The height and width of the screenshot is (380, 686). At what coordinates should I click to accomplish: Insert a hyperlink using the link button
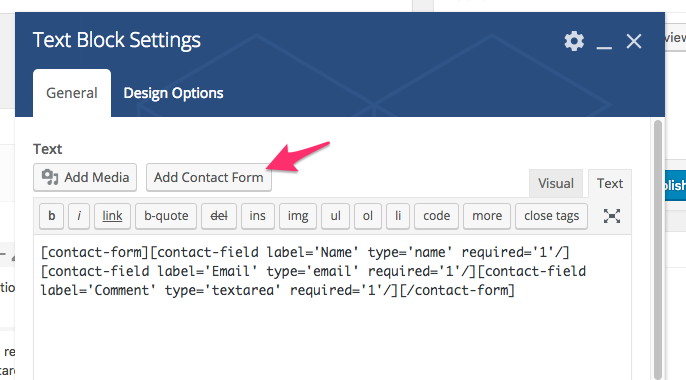click(x=112, y=216)
